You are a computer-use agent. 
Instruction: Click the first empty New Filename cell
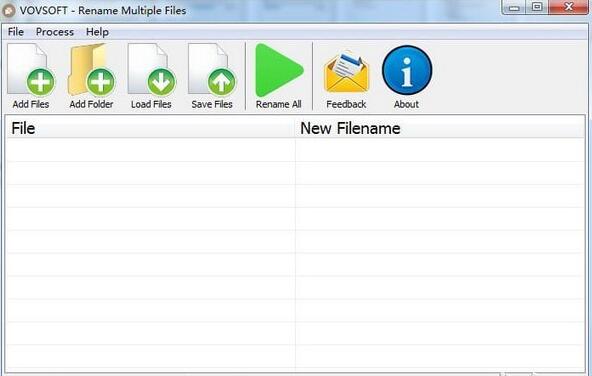tap(440, 150)
